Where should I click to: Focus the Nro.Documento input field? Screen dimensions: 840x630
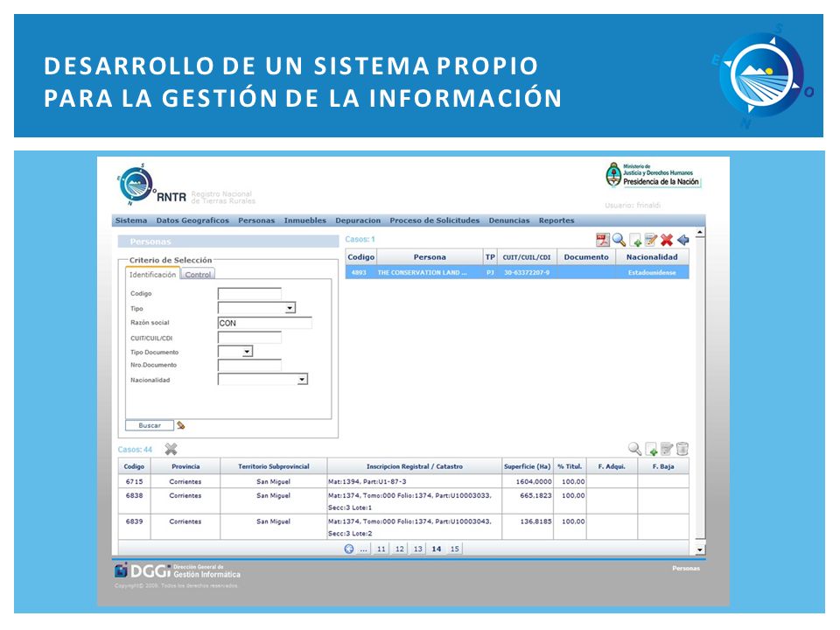coord(249,366)
